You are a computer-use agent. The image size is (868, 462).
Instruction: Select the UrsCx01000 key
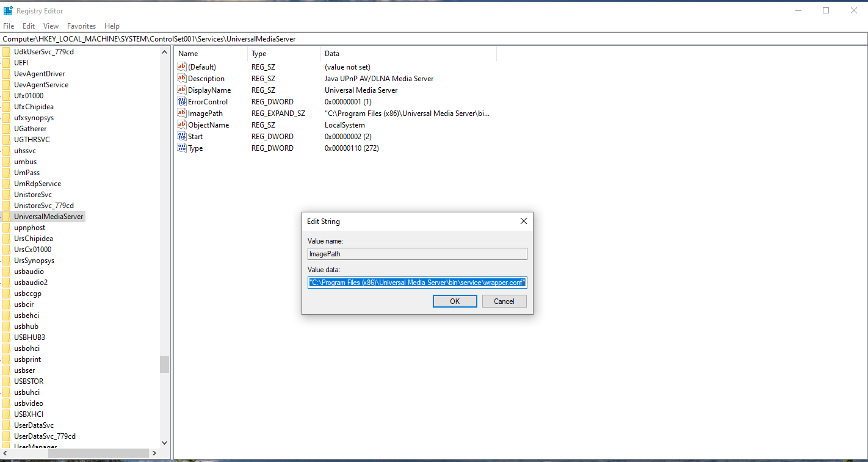point(33,250)
